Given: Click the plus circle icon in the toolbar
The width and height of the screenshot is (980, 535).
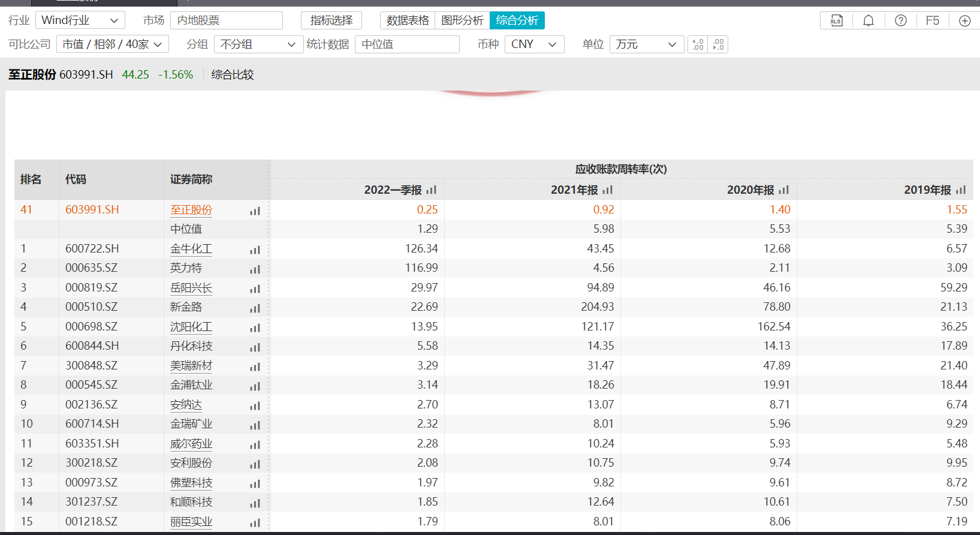Looking at the screenshot, I should [964, 21].
